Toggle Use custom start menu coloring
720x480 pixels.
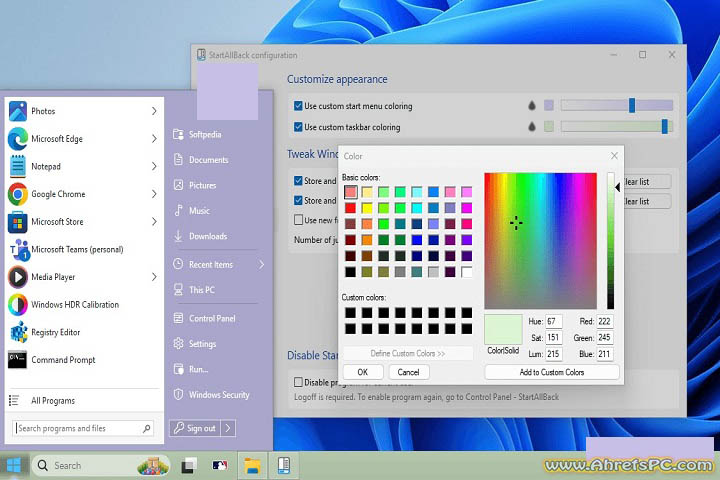(298, 106)
